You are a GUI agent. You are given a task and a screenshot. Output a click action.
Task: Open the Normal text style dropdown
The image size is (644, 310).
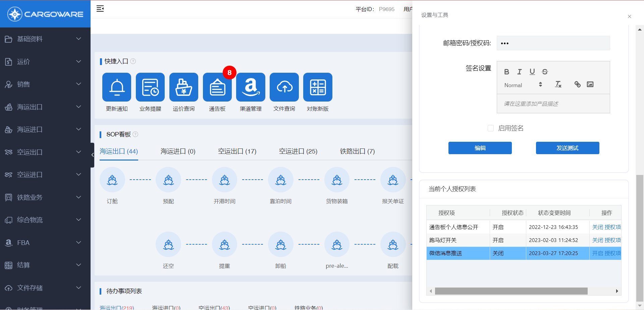(x=523, y=85)
